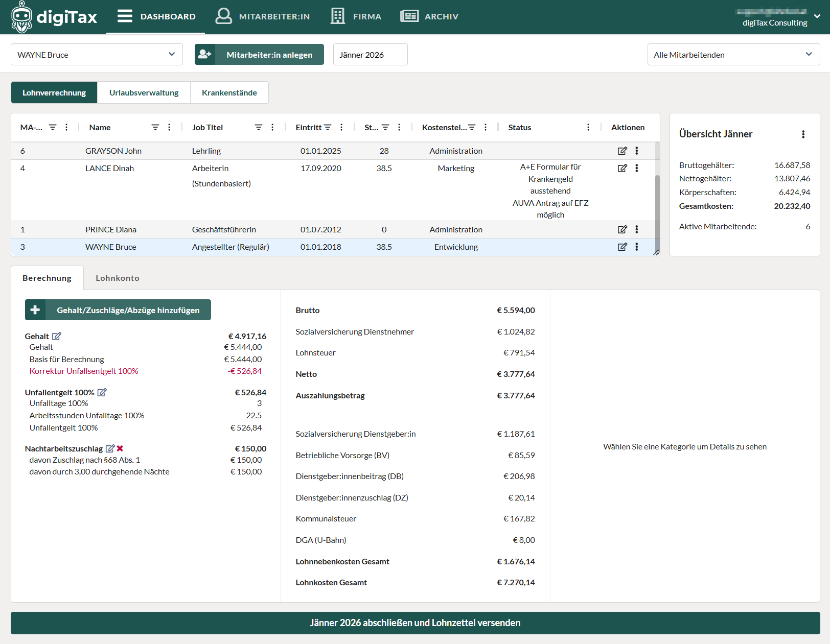The image size is (830, 644).
Task: Edit the GRAYSON John row
Action: pyautogui.click(x=622, y=151)
